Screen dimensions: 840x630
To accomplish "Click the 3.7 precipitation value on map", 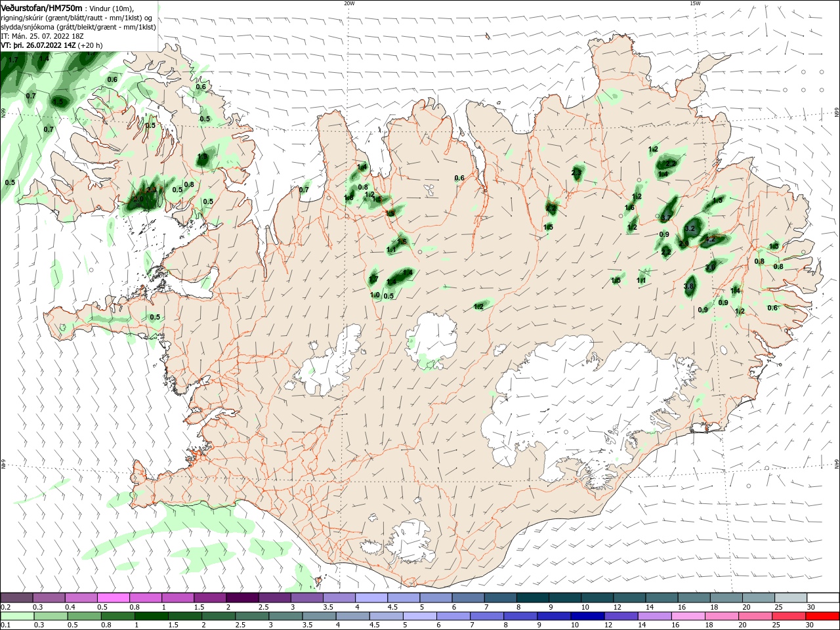I will click(665, 218).
